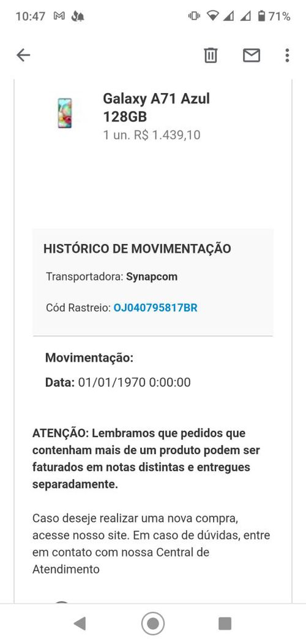Tap the HISTÓRICO DE MOVIMENTAÇÃO heading

click(137, 249)
